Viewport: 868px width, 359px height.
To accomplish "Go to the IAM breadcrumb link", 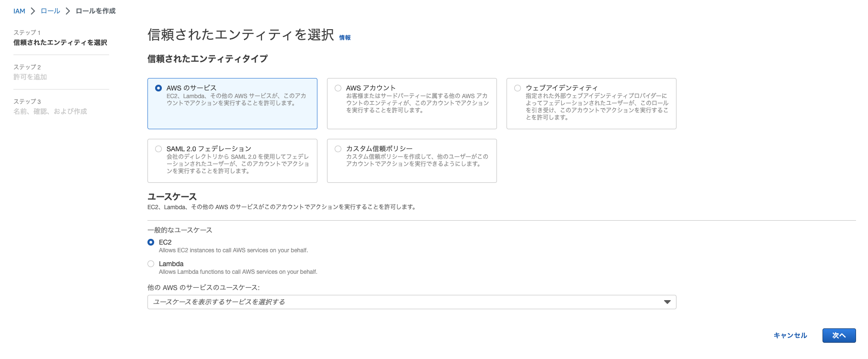I will (x=19, y=11).
